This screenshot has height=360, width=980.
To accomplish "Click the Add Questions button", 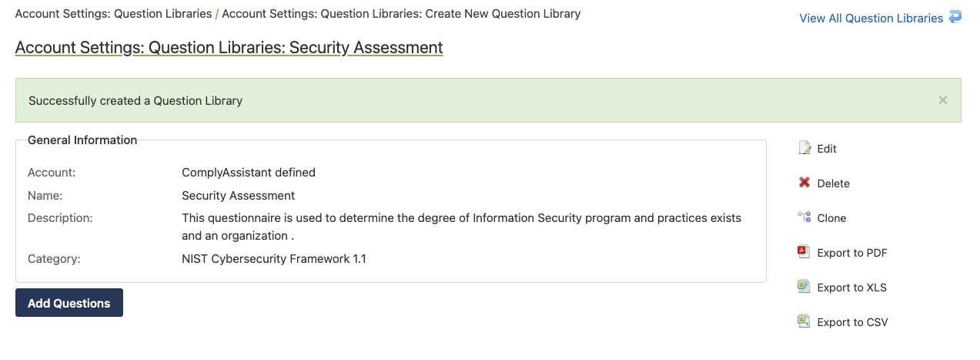I will tap(69, 303).
